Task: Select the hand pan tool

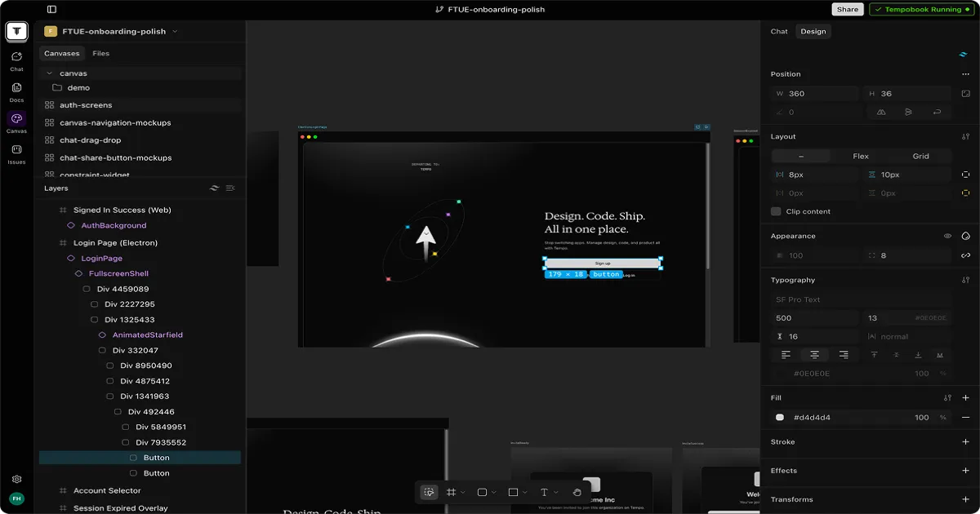Action: [577, 492]
